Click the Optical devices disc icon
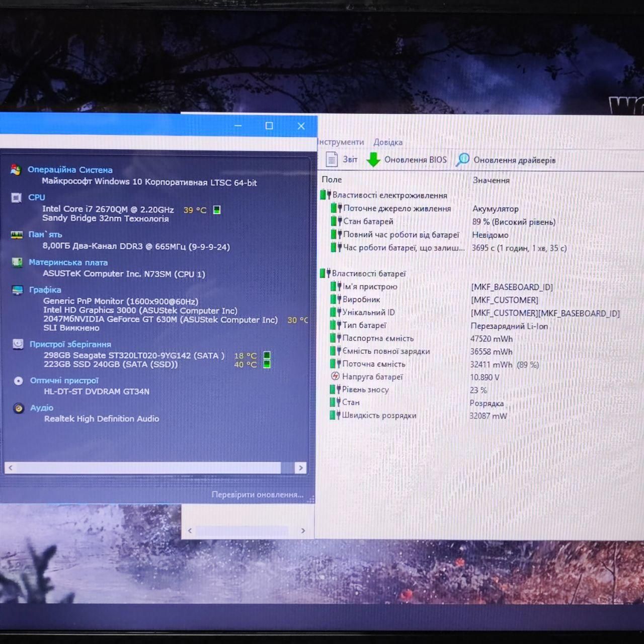The image size is (644, 644). (19, 381)
